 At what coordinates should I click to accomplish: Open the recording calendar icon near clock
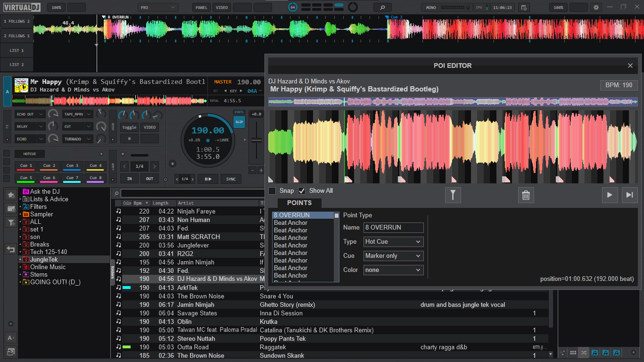[x=523, y=8]
